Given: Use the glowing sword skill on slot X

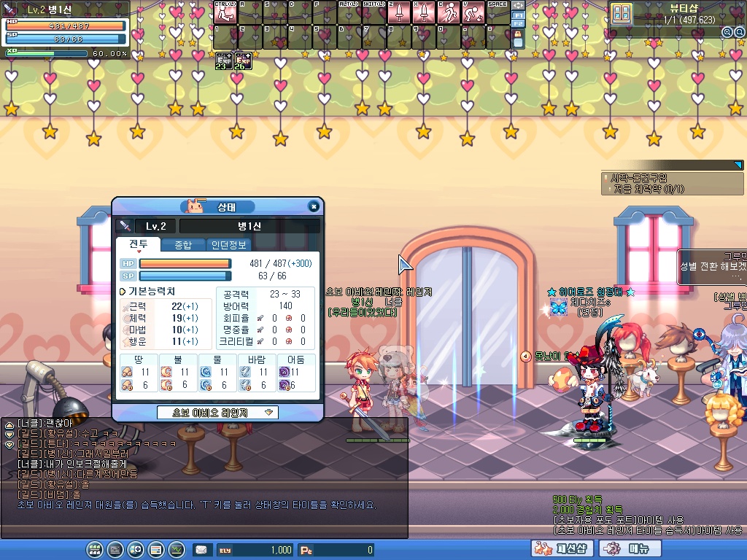Looking at the screenshot, I should tap(424, 12).
